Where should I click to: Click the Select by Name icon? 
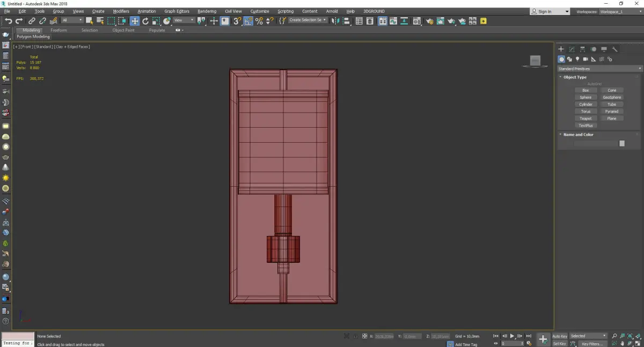pos(100,21)
